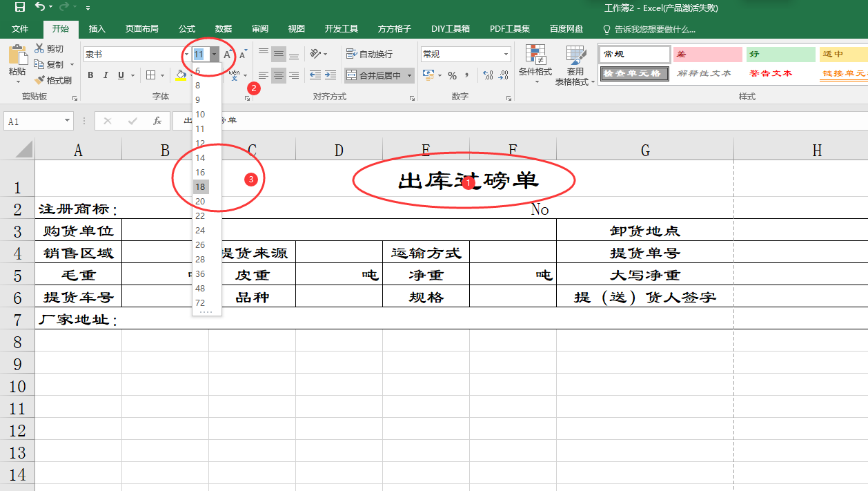Open the 合并后居中 dropdown arrow
The height and width of the screenshot is (491, 868).
click(409, 75)
